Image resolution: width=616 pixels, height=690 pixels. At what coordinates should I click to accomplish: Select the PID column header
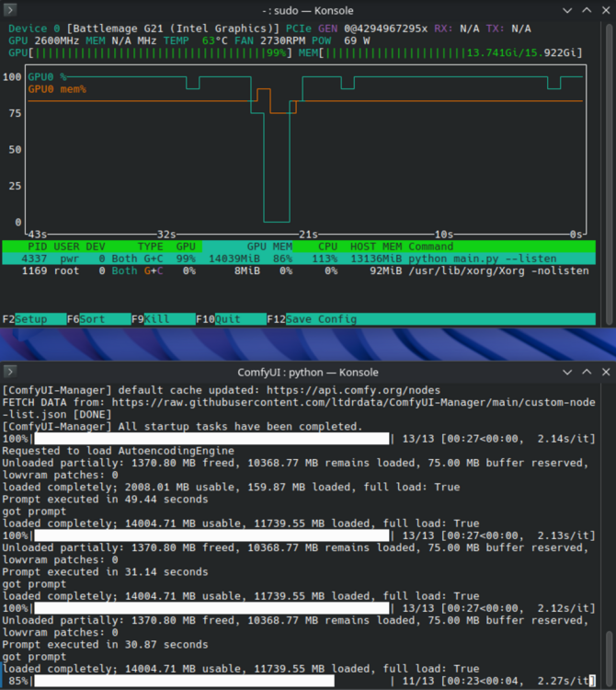coord(38,247)
